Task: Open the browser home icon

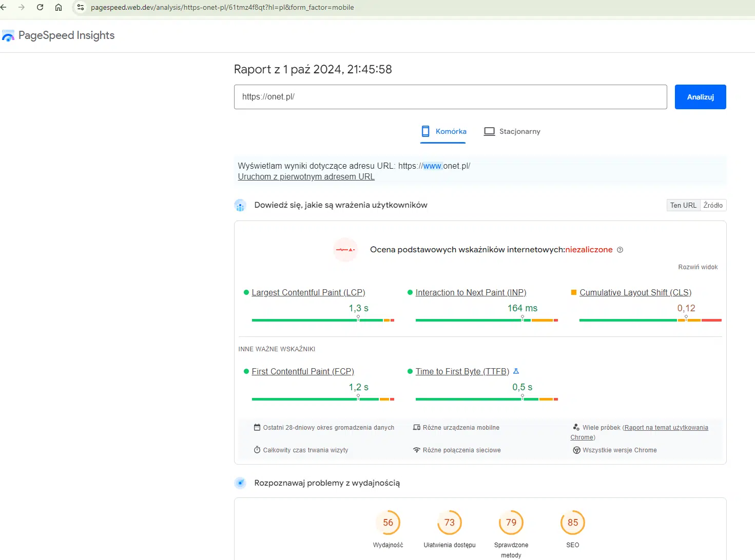Action: coord(59,7)
